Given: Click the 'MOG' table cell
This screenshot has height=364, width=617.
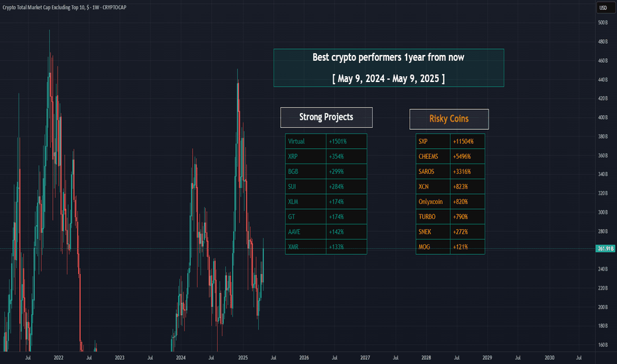Looking at the screenshot, I should tap(433, 247).
